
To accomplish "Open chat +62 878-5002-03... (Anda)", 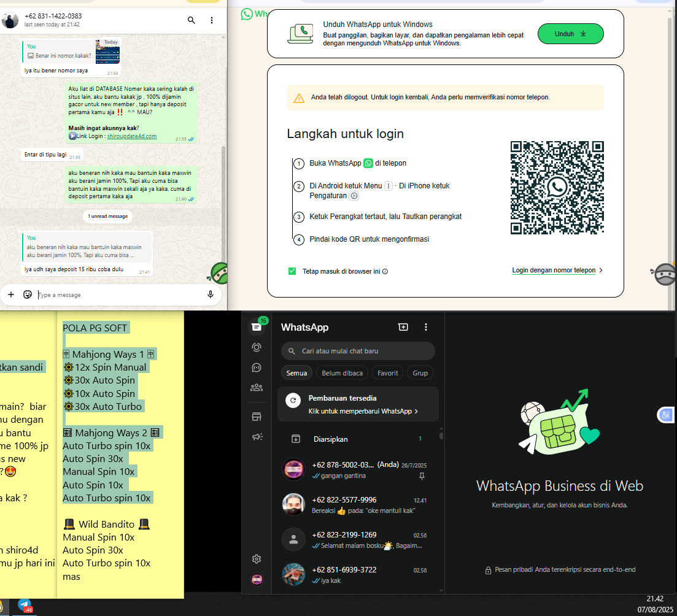I will tap(358, 470).
